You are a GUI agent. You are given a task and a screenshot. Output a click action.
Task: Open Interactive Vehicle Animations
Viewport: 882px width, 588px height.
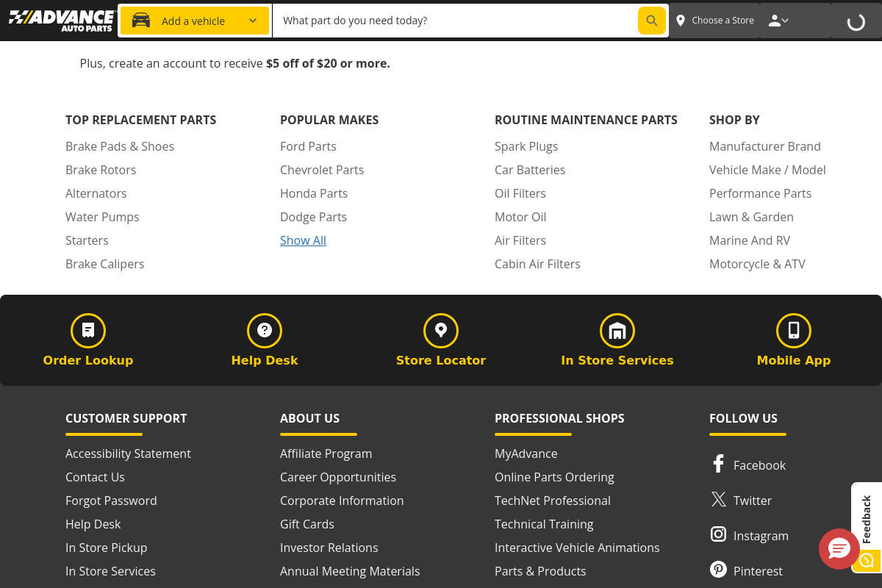577,548
